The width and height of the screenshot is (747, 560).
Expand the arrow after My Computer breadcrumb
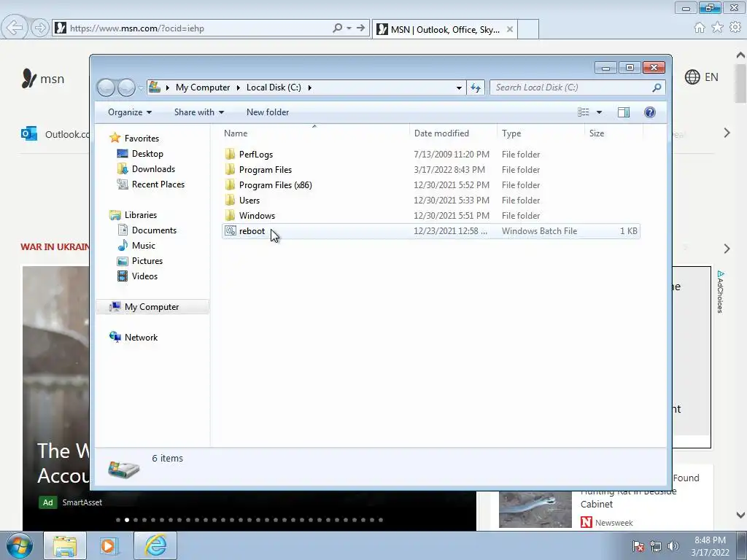click(239, 87)
